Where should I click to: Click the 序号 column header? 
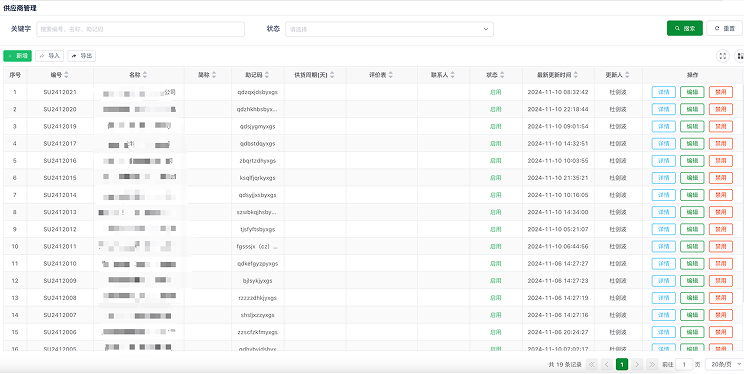point(15,75)
